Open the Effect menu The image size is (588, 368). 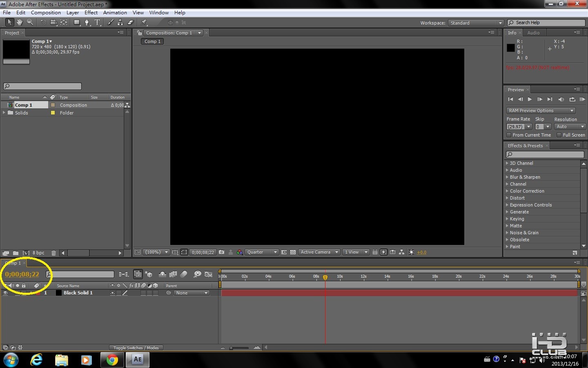click(x=91, y=13)
